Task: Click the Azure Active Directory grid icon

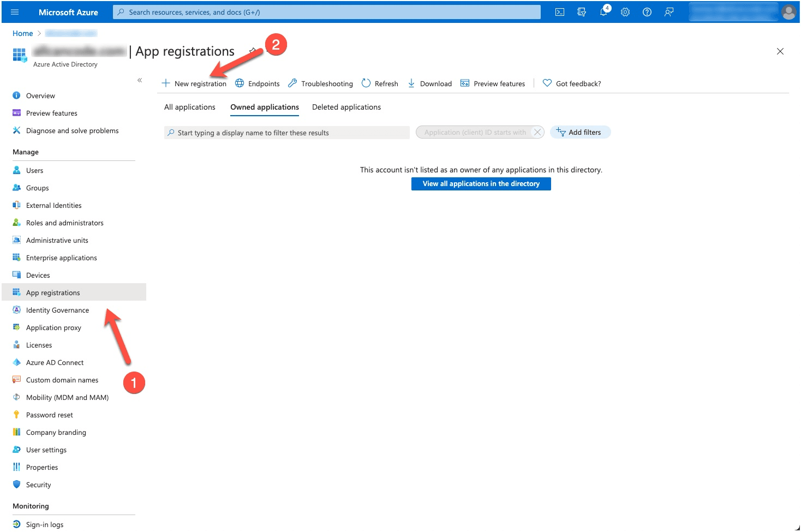Action: pyautogui.click(x=19, y=55)
